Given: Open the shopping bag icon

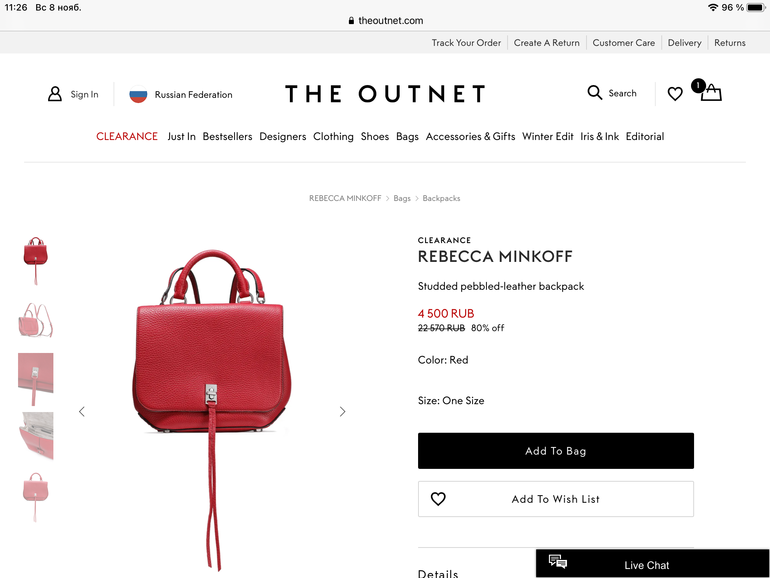Looking at the screenshot, I should 711,93.
